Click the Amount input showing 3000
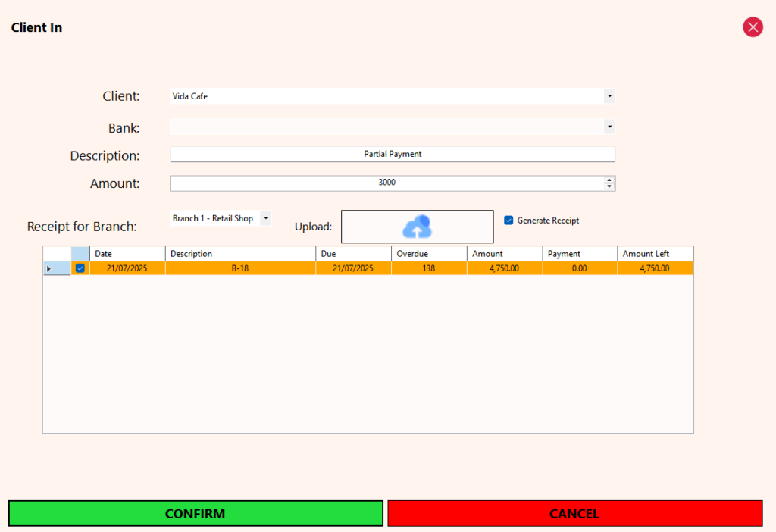Image resolution: width=776 pixels, height=532 pixels. [386, 182]
